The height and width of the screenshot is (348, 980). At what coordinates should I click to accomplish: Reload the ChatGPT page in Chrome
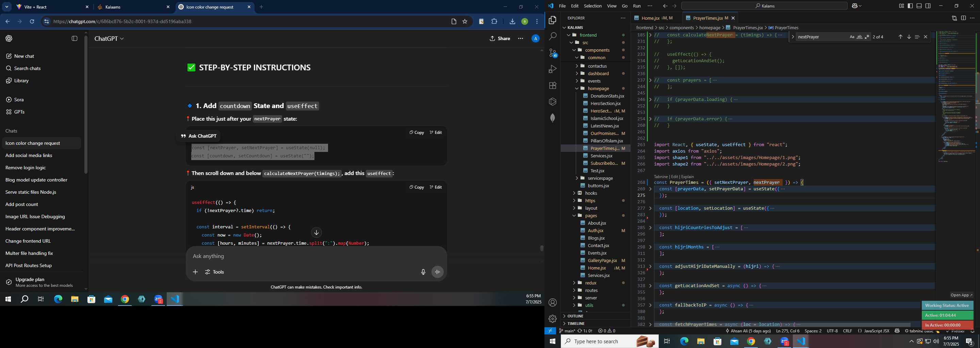pyautogui.click(x=32, y=22)
